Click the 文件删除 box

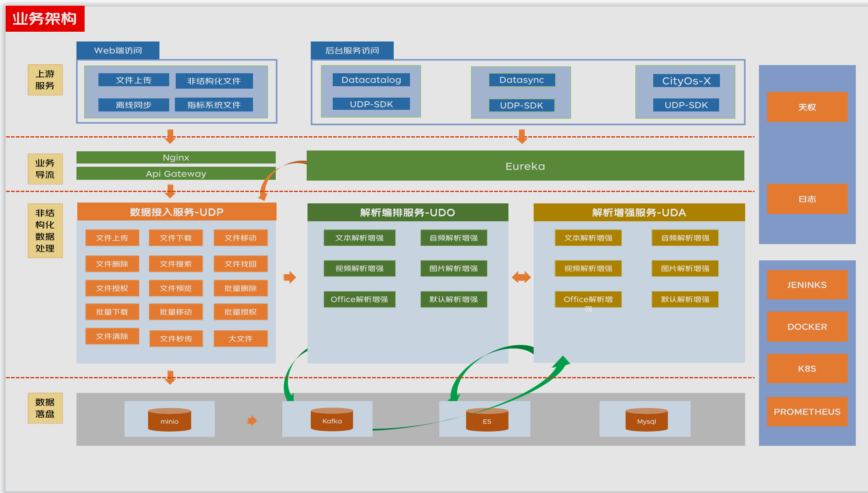click(x=112, y=264)
